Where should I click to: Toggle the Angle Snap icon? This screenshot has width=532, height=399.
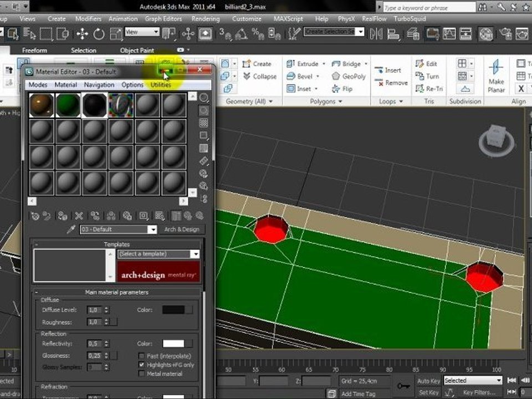click(x=241, y=34)
